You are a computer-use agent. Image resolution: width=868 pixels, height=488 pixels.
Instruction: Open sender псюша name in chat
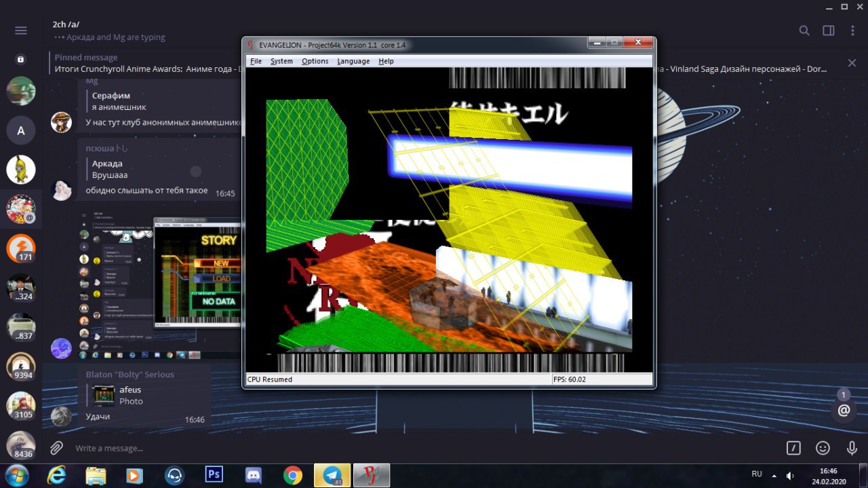click(107, 148)
